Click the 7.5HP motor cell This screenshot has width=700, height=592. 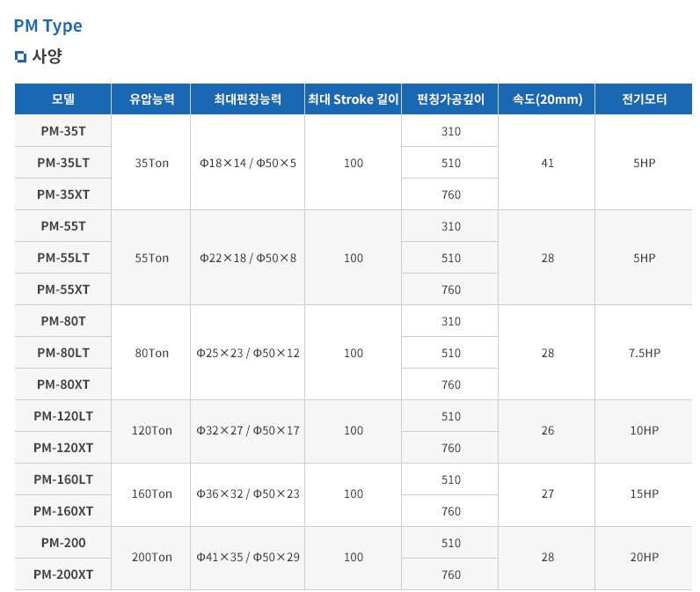tap(643, 353)
